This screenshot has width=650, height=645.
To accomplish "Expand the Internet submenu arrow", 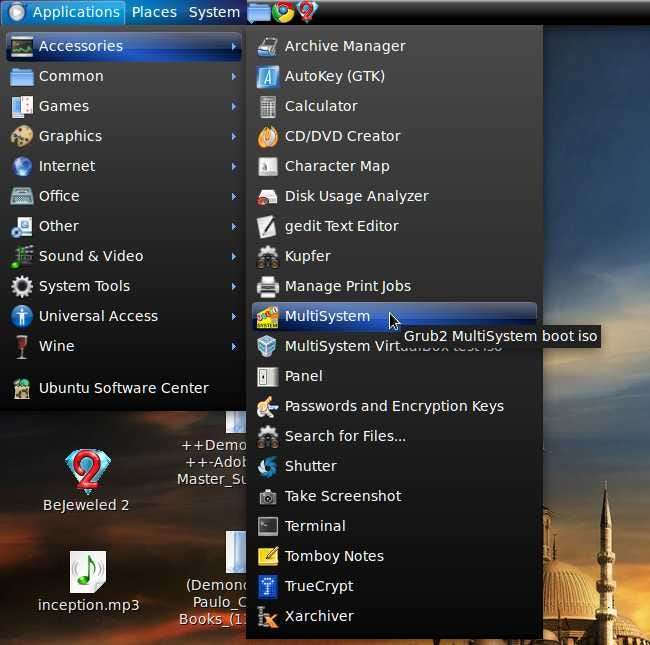I will (x=234, y=167).
